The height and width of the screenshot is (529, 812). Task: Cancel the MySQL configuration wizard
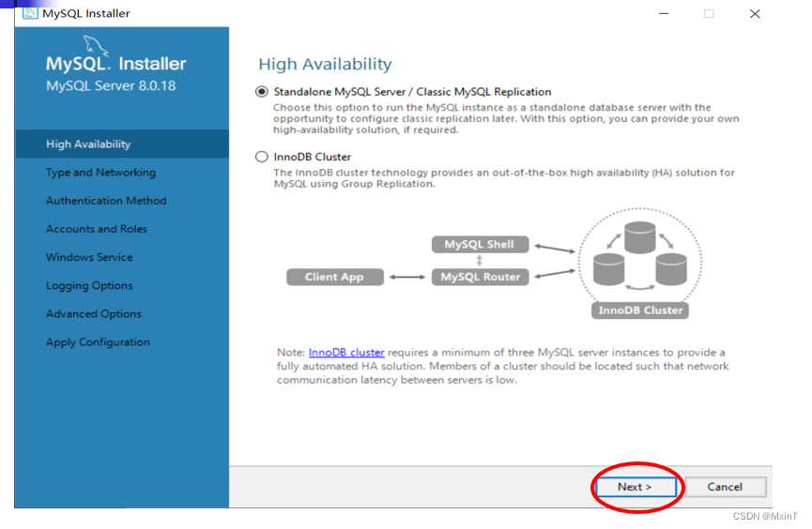point(725,487)
